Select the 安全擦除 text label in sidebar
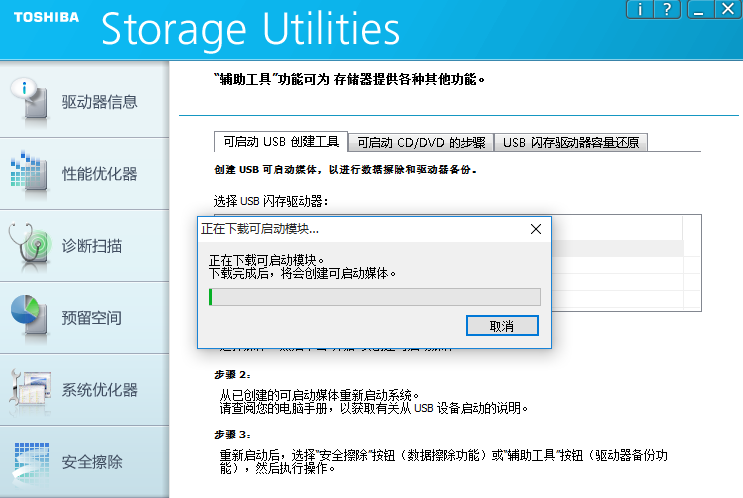The height and width of the screenshot is (498, 743). tap(92, 462)
